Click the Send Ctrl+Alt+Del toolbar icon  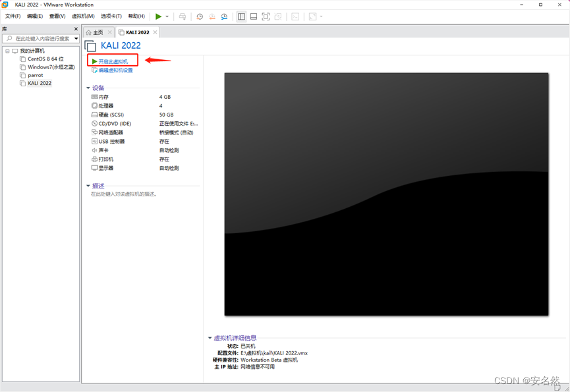point(183,16)
